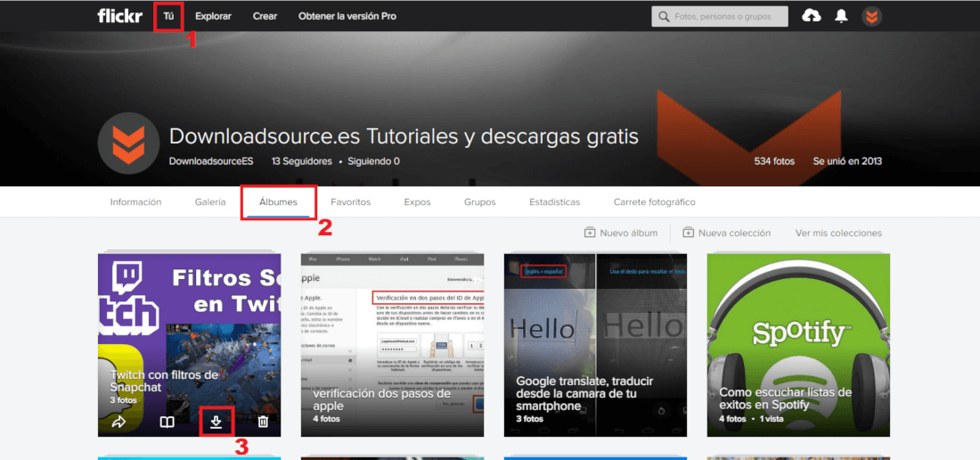
Task: Focus the Fotos, personas o grupos search field
Action: pos(720,16)
